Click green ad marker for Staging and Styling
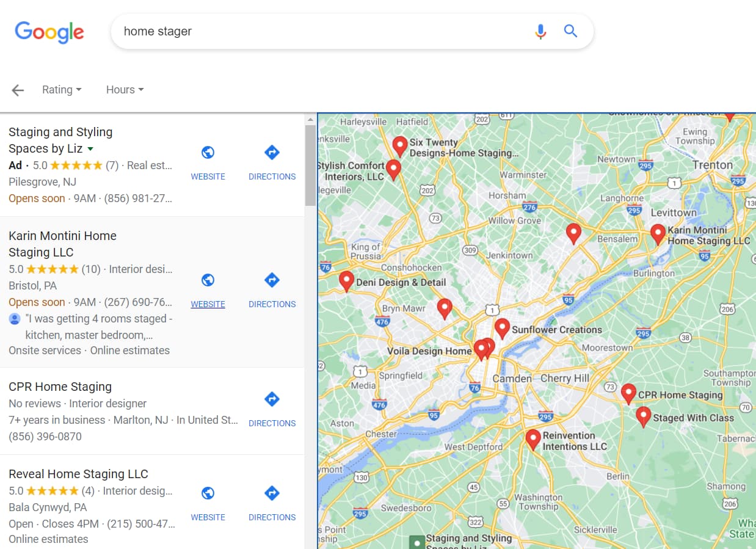 417,542
